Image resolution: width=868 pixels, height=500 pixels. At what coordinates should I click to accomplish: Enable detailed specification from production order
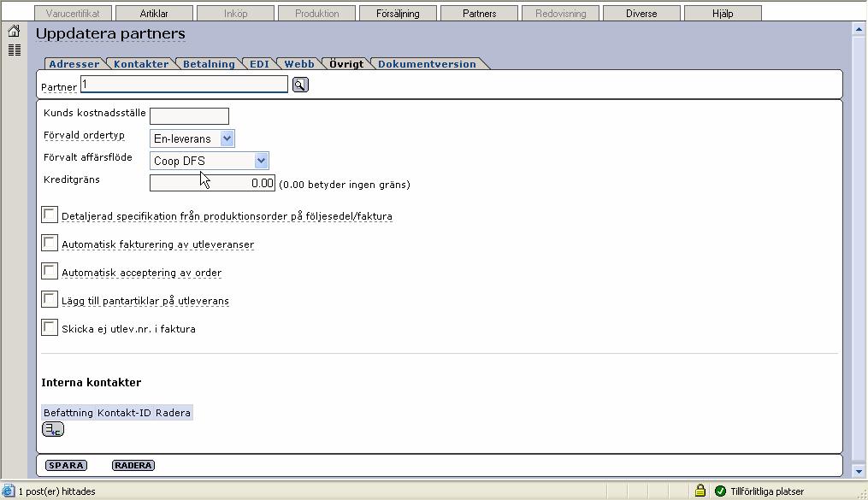coord(50,215)
